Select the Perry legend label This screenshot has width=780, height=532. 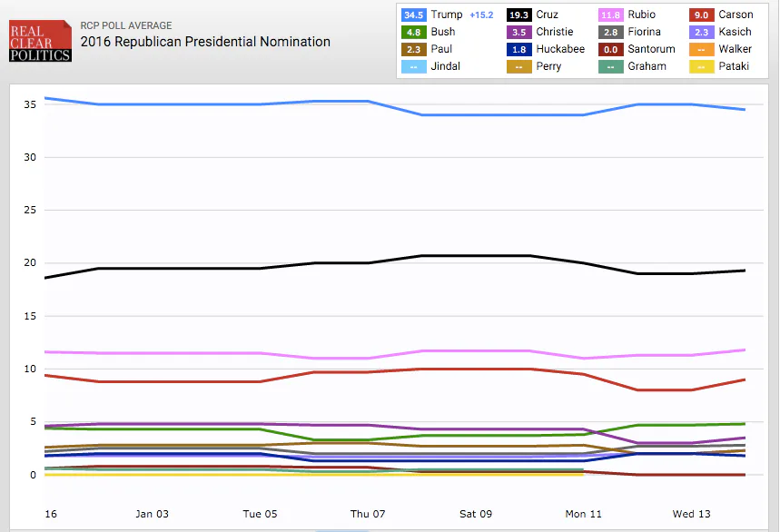click(x=548, y=66)
